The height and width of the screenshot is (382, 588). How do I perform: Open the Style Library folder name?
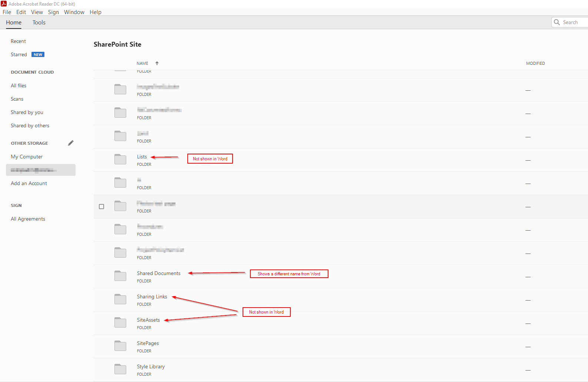click(x=151, y=366)
